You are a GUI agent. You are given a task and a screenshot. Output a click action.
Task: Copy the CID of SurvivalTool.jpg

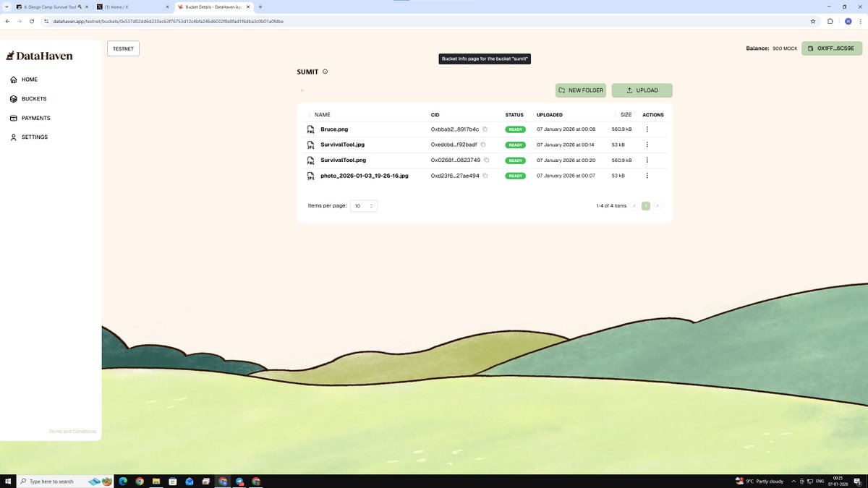tap(483, 145)
